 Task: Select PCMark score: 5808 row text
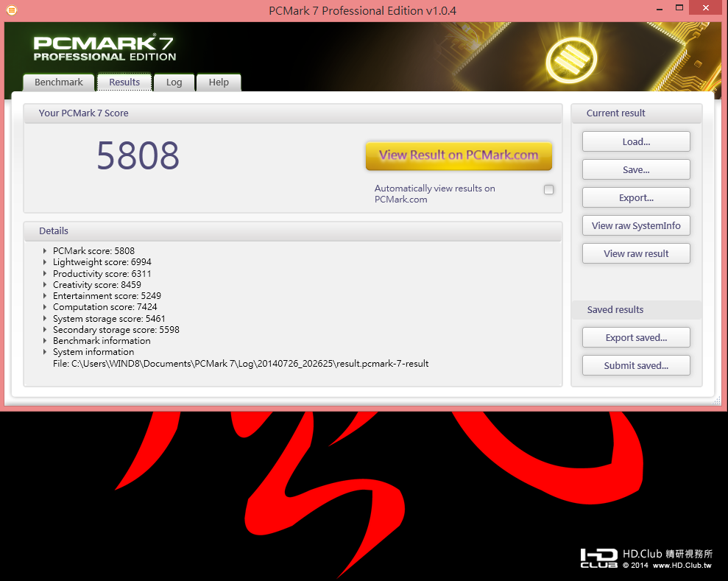(x=93, y=251)
